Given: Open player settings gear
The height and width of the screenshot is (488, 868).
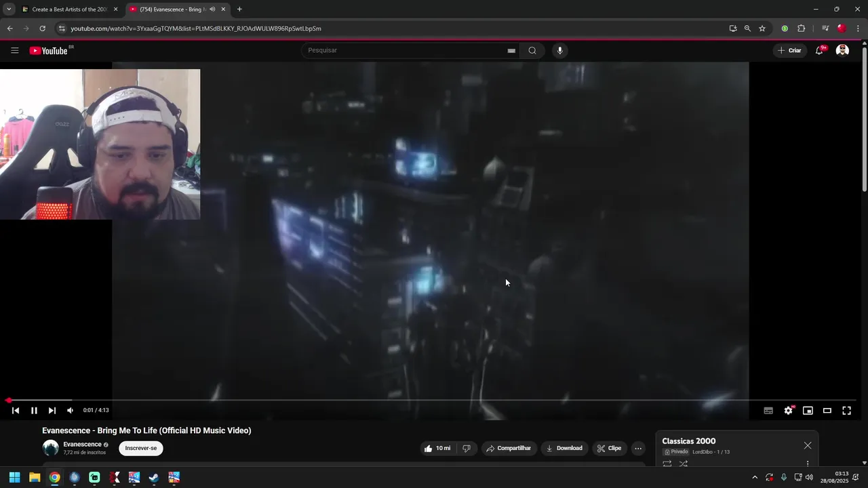Looking at the screenshot, I should click(x=788, y=410).
